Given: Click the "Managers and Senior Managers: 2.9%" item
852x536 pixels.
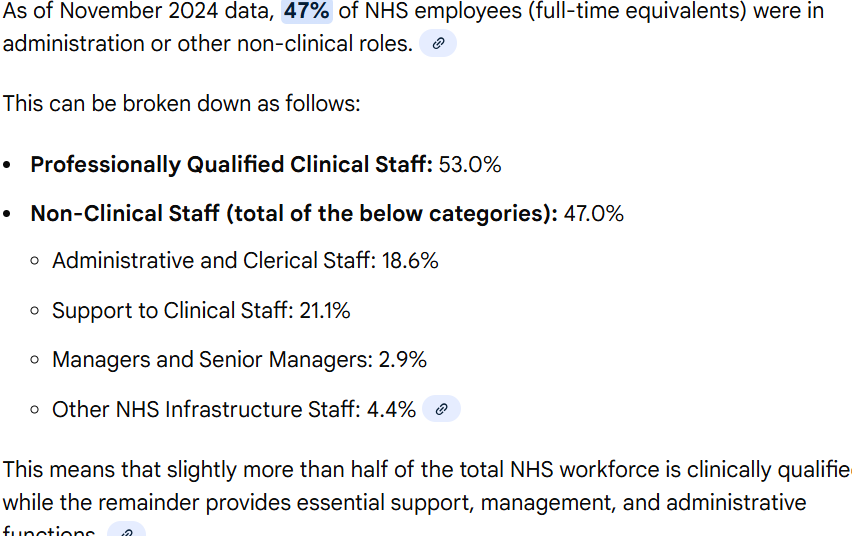Looking at the screenshot, I should click(239, 360).
